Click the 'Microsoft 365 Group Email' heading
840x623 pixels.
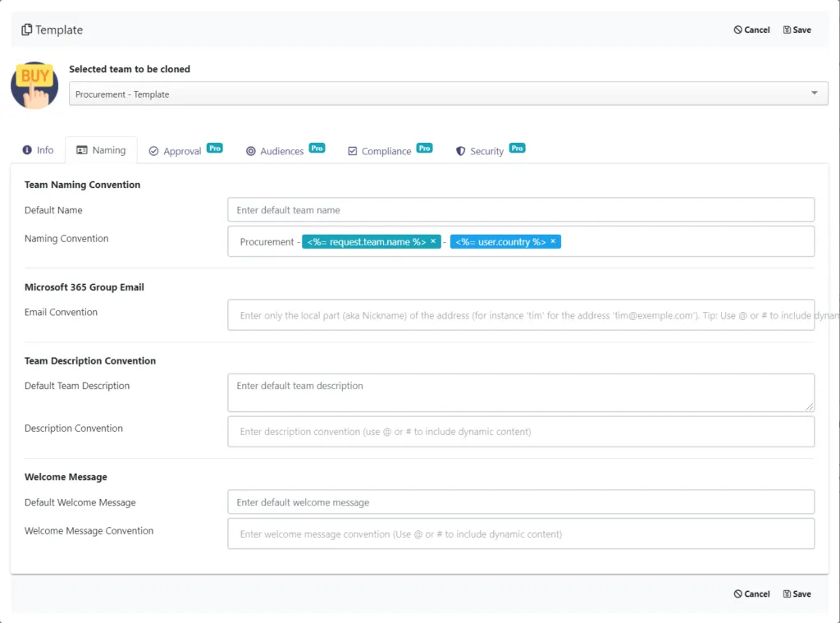click(84, 286)
